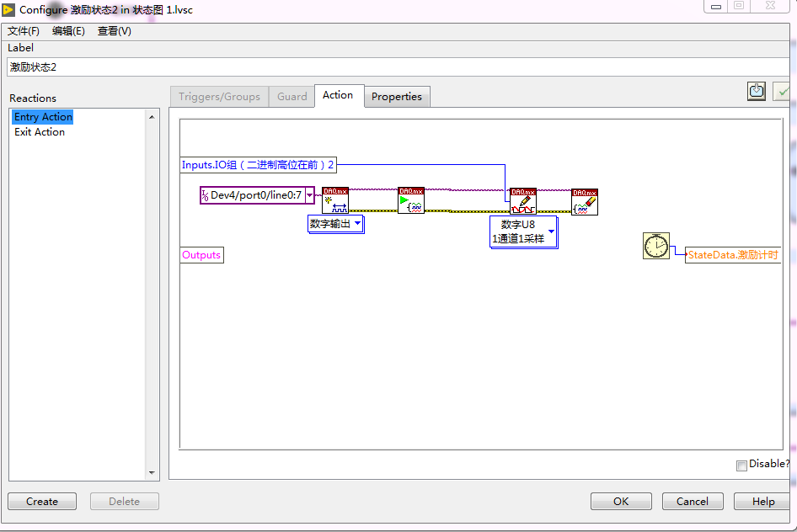Viewport: 797px width, 532px height.
Task: Click the Reactions list scrollbar down arrow
Action: [x=152, y=472]
